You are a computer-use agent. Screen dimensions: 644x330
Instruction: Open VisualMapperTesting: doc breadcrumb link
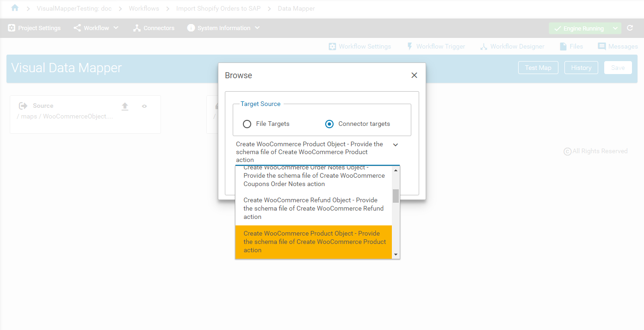coord(74,8)
